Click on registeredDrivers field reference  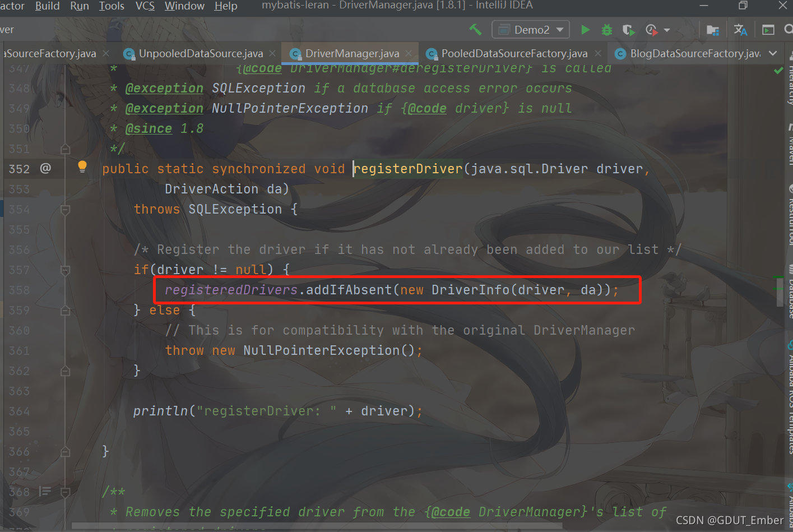[231, 290]
